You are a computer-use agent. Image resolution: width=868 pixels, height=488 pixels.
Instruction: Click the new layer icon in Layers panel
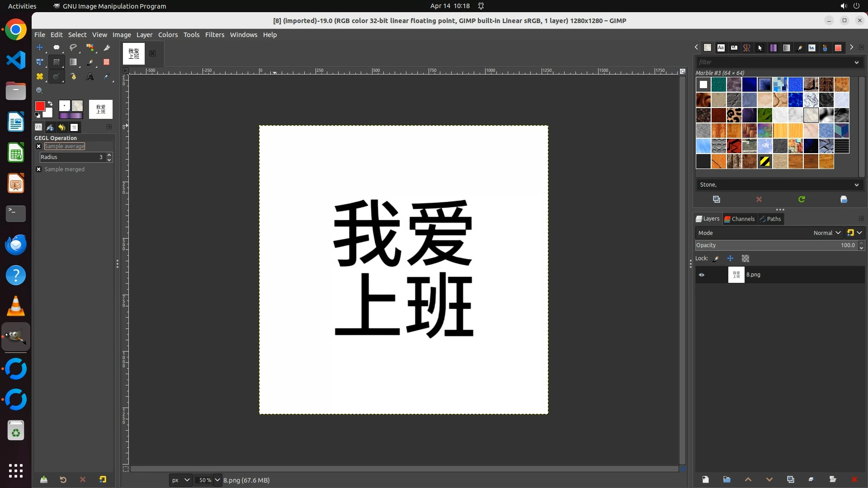[705, 479]
